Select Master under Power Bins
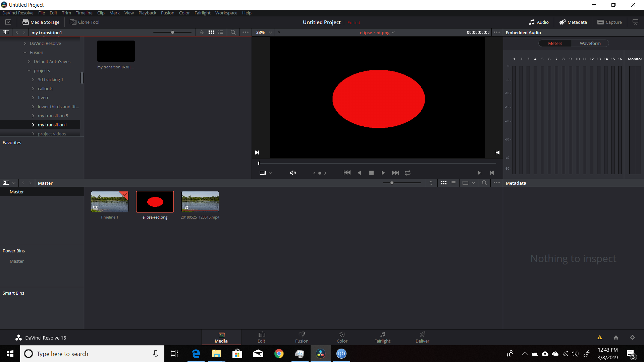644x362 pixels. point(17,261)
